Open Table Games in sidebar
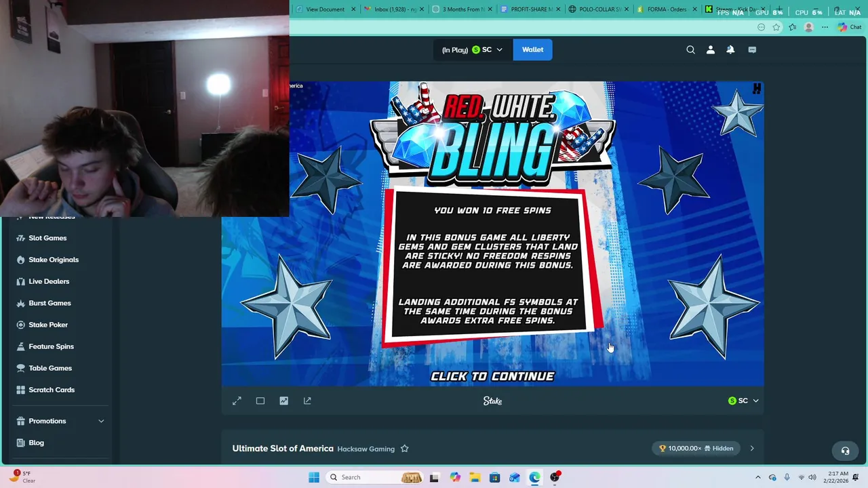The height and width of the screenshot is (488, 868). pos(50,368)
